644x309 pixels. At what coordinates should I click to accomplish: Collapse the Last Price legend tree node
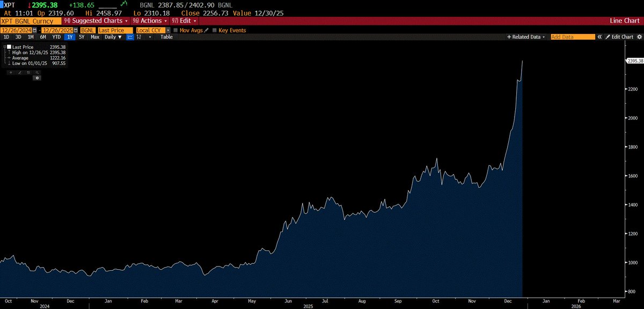(4, 47)
